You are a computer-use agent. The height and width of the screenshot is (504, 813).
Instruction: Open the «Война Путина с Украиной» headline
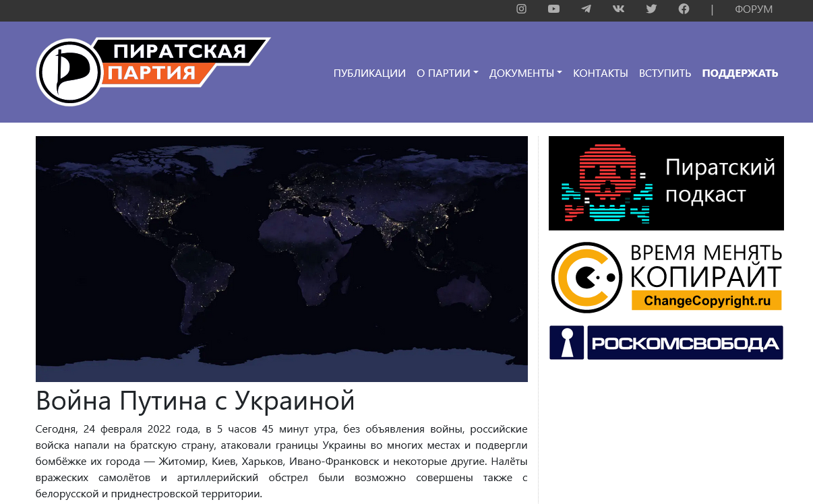pyautogui.click(x=195, y=400)
